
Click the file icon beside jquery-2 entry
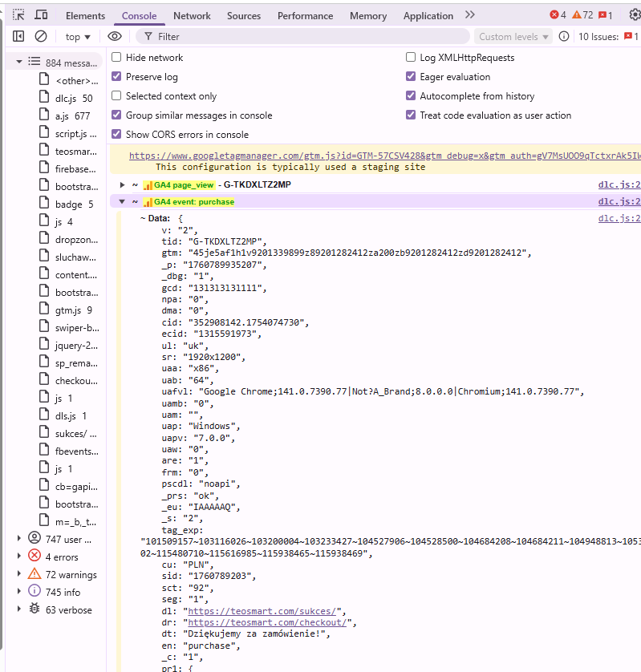(44, 344)
